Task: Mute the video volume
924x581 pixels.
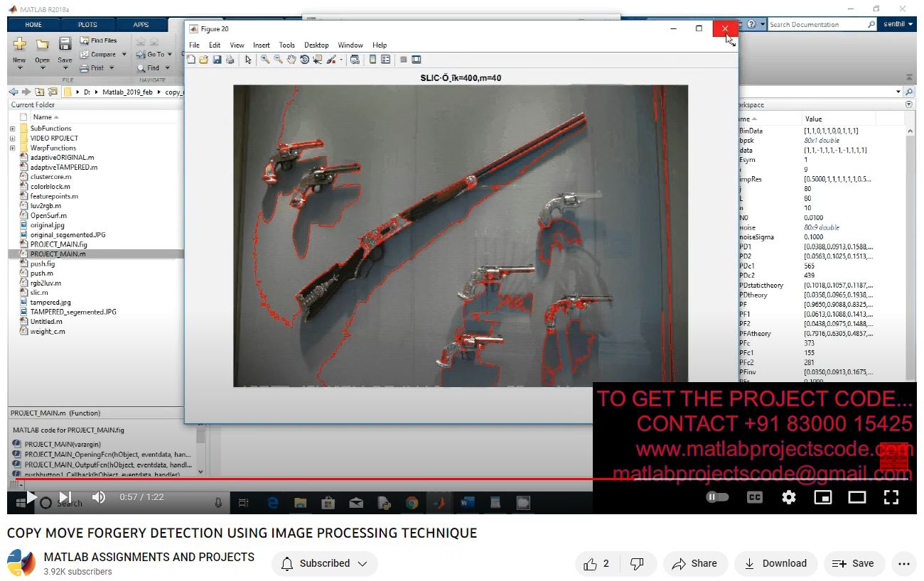Action: pyautogui.click(x=99, y=497)
